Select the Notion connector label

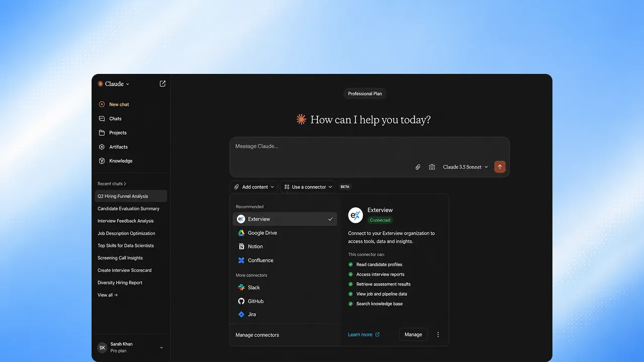point(255,246)
